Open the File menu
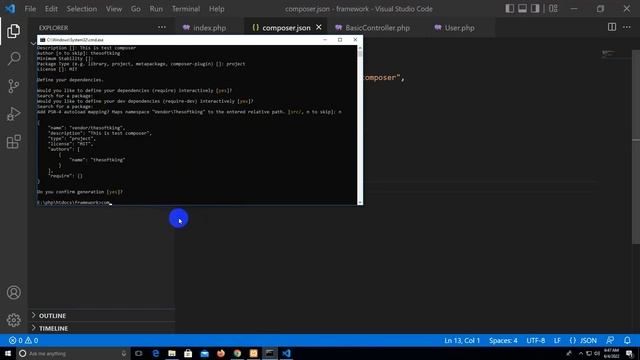 click(x=30, y=9)
